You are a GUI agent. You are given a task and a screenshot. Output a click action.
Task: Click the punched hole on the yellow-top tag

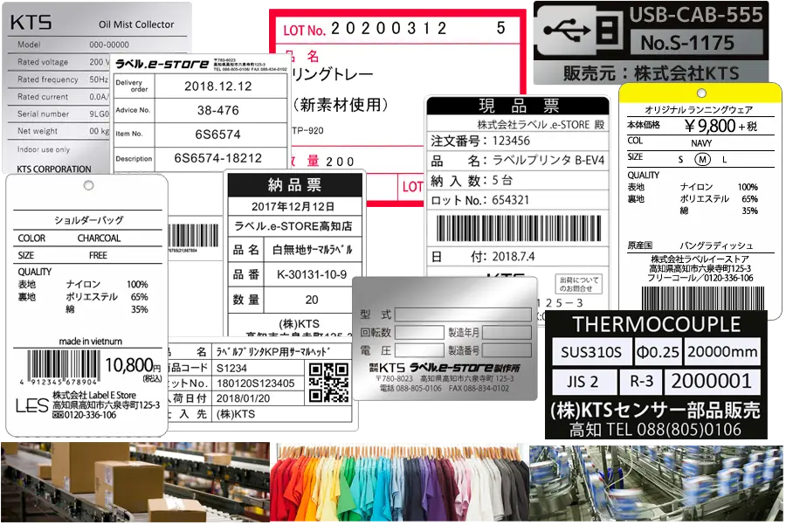coord(702,93)
